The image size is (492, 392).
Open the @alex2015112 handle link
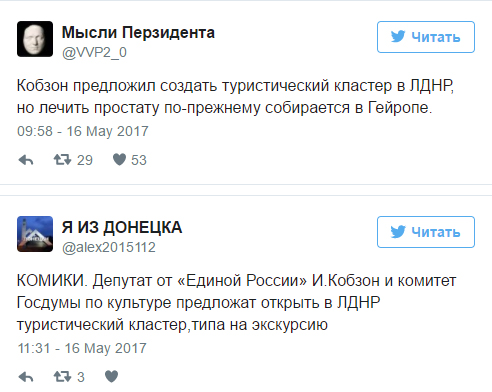point(109,248)
